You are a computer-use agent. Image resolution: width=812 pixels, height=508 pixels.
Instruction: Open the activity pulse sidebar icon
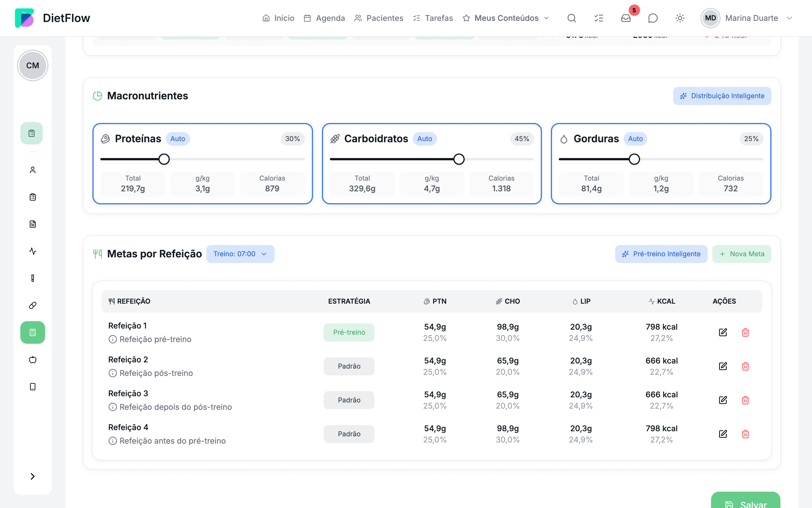pyautogui.click(x=32, y=251)
